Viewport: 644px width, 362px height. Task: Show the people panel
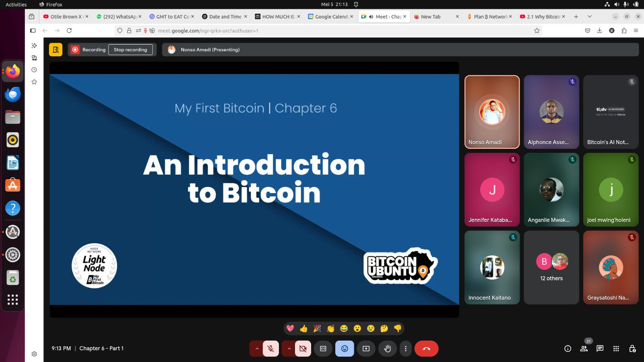[584, 349]
